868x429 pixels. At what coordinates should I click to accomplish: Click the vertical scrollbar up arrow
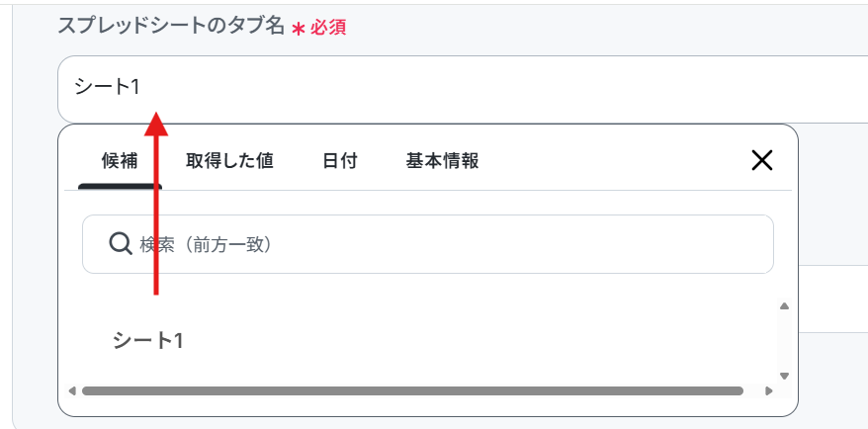tap(784, 306)
